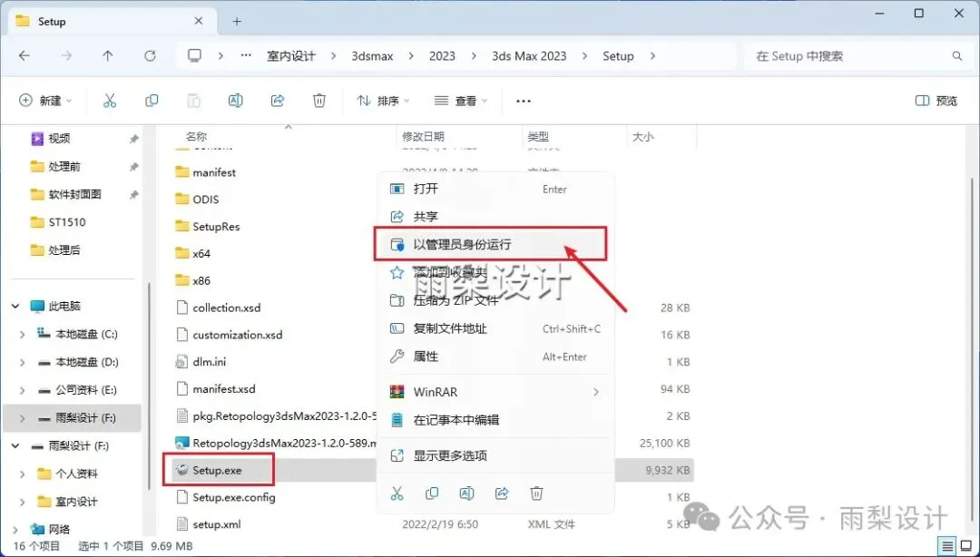Open the ST1510 folder in the sidebar
Screen dimensions: 980x557
[67, 222]
